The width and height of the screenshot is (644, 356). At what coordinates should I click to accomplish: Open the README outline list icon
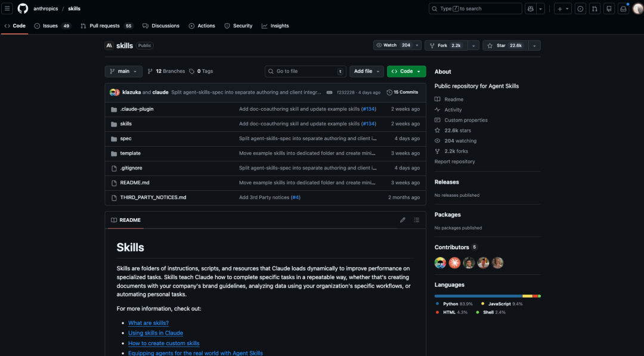[x=416, y=220]
